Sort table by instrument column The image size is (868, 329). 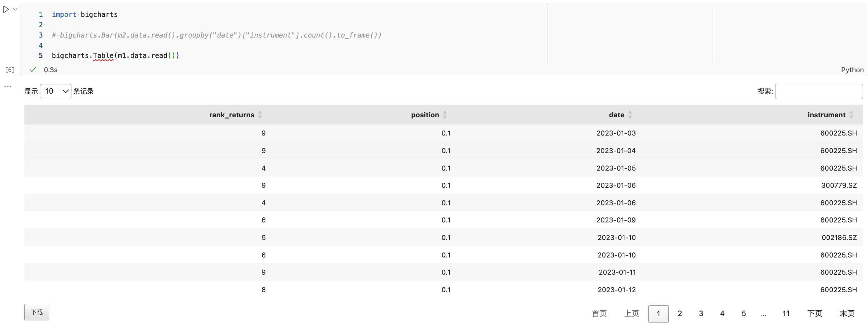827,115
